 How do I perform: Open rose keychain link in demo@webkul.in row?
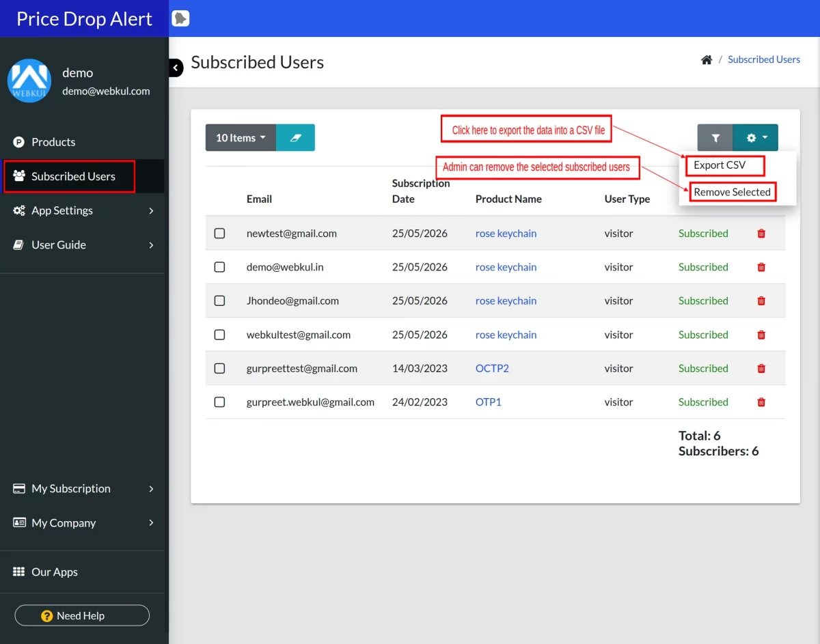pos(506,267)
